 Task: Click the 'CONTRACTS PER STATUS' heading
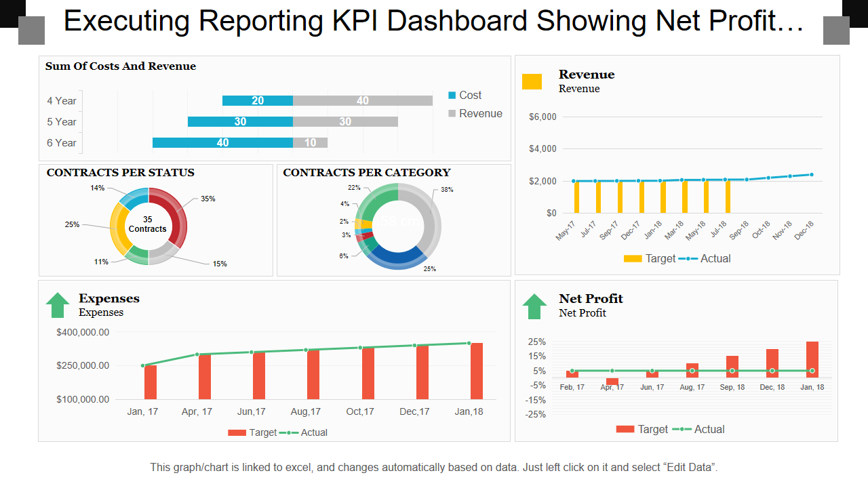(121, 173)
